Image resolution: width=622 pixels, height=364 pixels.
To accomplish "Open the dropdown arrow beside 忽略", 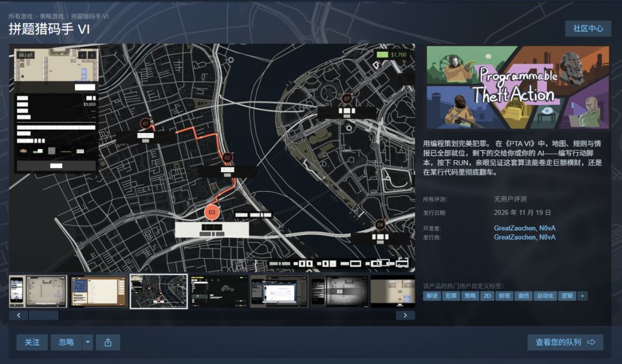I will click(x=88, y=343).
